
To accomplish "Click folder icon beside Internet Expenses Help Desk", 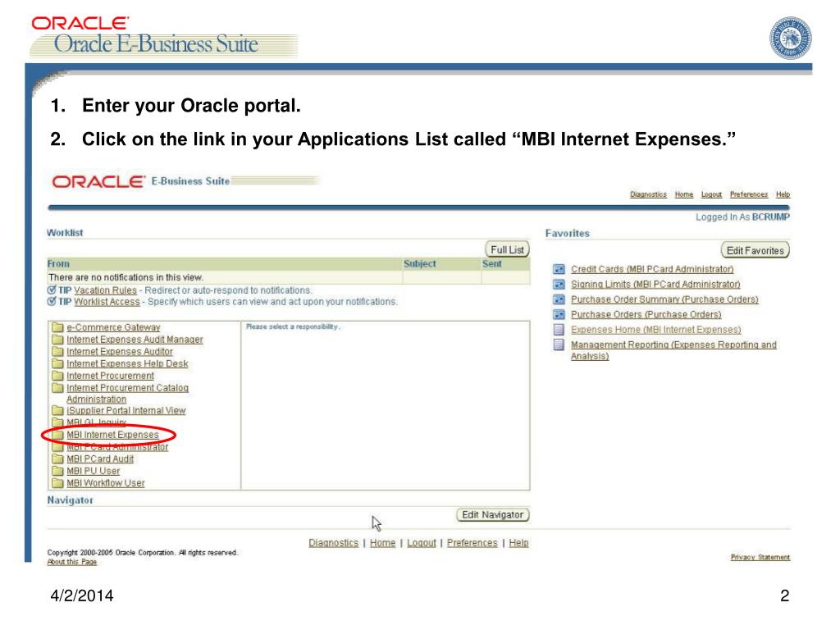I will 57,363.
